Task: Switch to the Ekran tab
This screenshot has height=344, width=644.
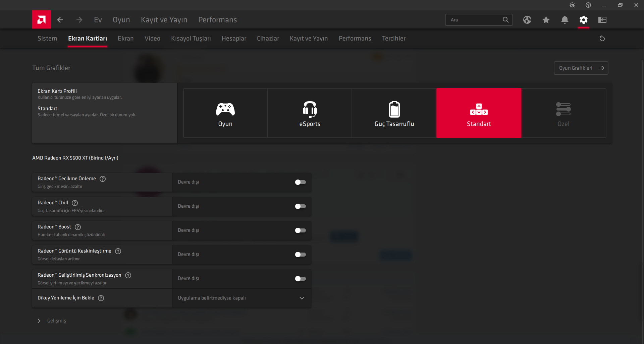Action: (x=126, y=39)
